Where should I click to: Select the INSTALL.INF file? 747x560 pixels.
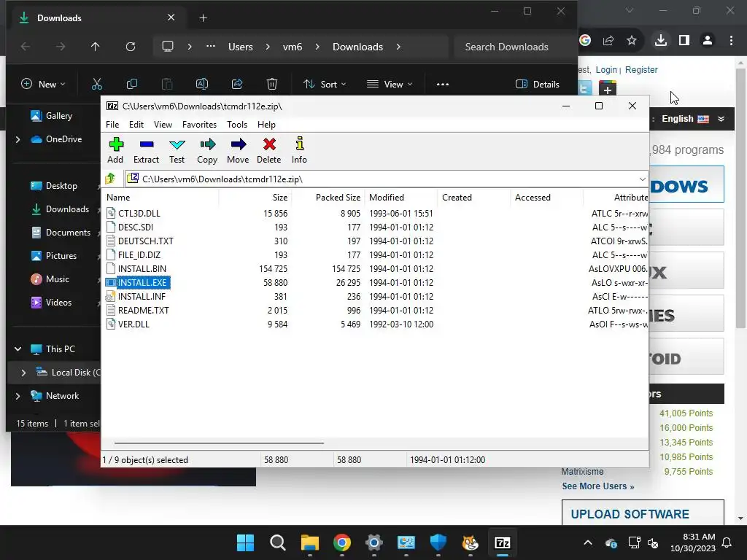pyautogui.click(x=142, y=296)
